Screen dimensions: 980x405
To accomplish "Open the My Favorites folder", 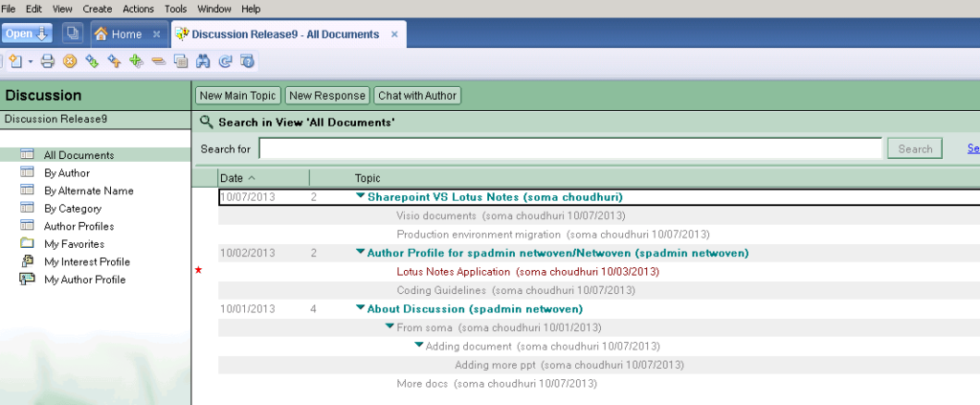I will [x=75, y=244].
